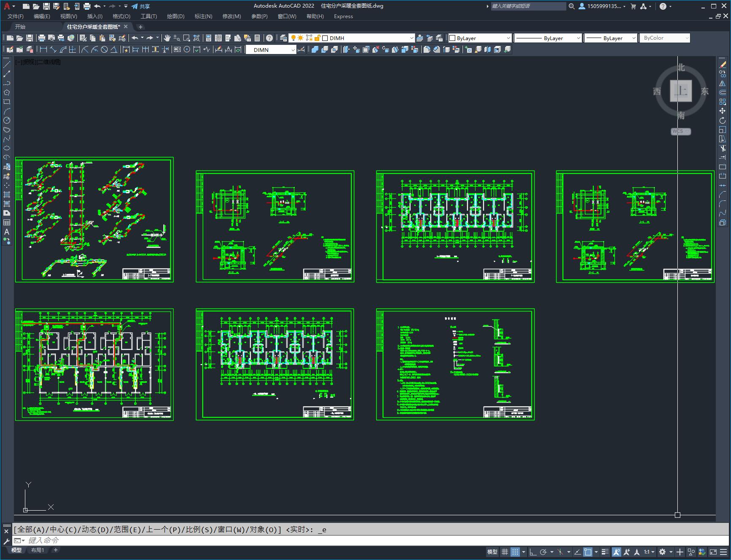The width and height of the screenshot is (731, 560).
Task: Click the Diameter dimension icon
Action: (x=104, y=50)
